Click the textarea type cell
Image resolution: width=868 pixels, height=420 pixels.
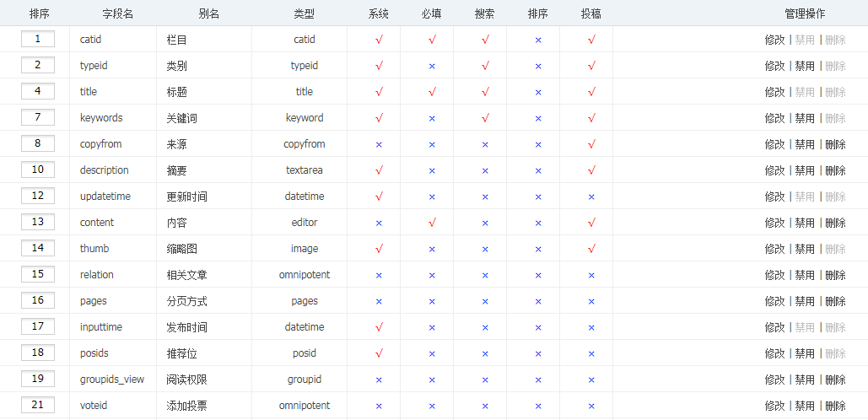(305, 170)
